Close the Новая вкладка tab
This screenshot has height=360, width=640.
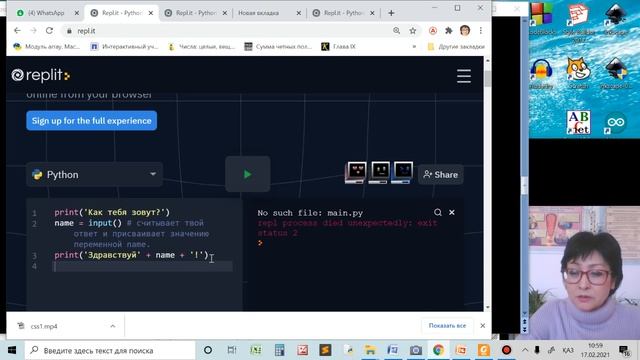(298, 13)
